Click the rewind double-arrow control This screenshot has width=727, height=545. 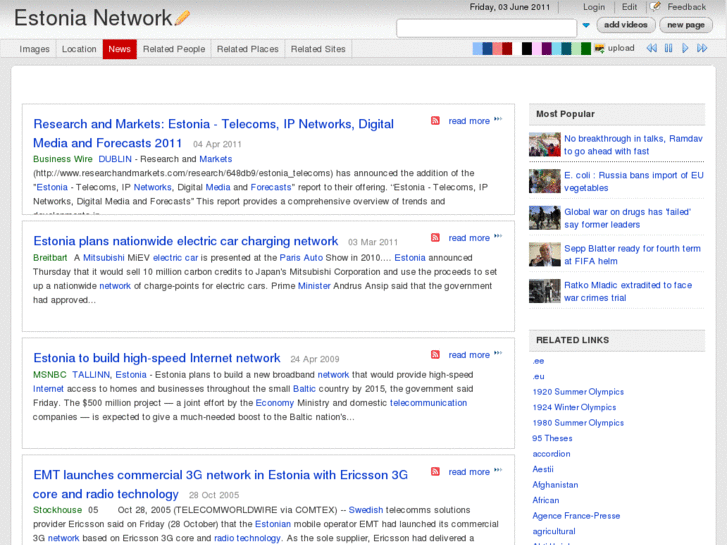(x=651, y=48)
